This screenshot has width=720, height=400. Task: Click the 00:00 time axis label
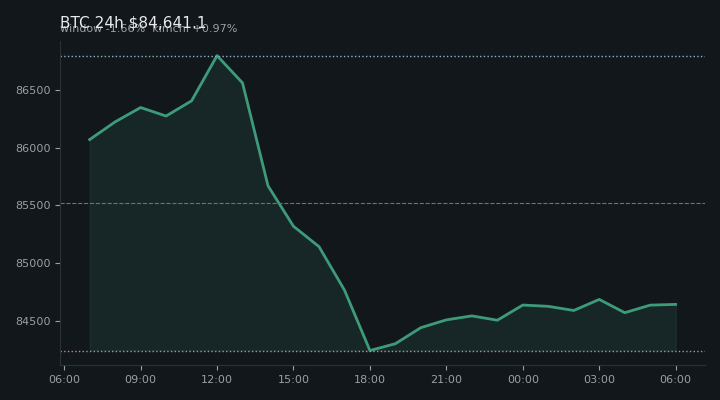point(523,379)
